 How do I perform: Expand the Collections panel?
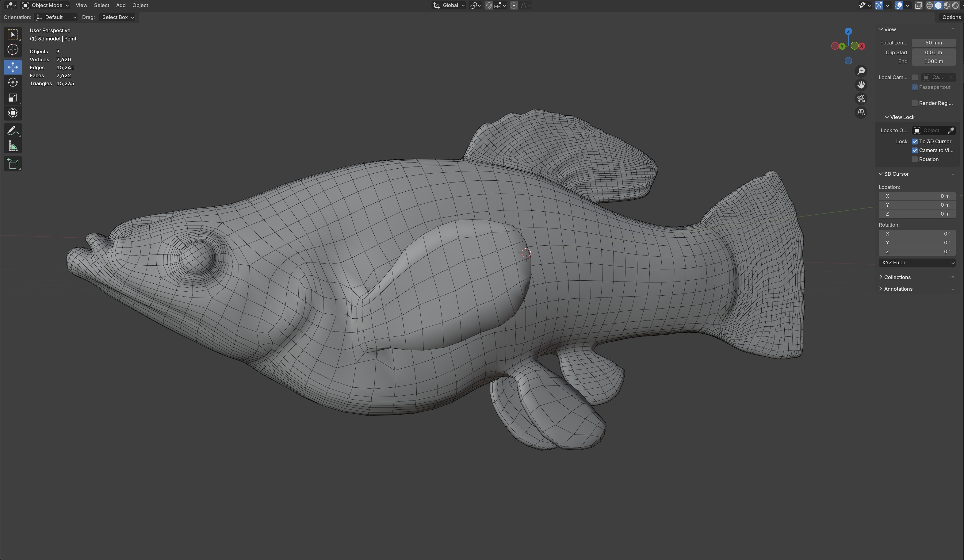click(x=897, y=277)
